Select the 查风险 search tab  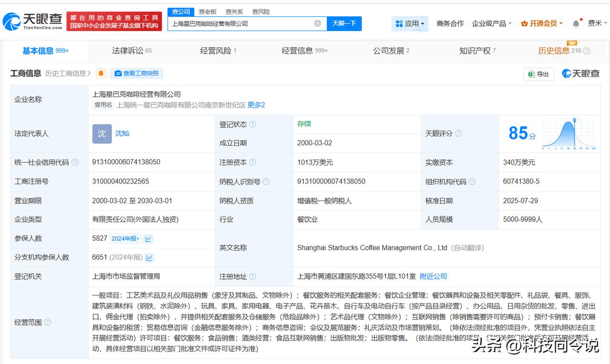[x=261, y=11]
